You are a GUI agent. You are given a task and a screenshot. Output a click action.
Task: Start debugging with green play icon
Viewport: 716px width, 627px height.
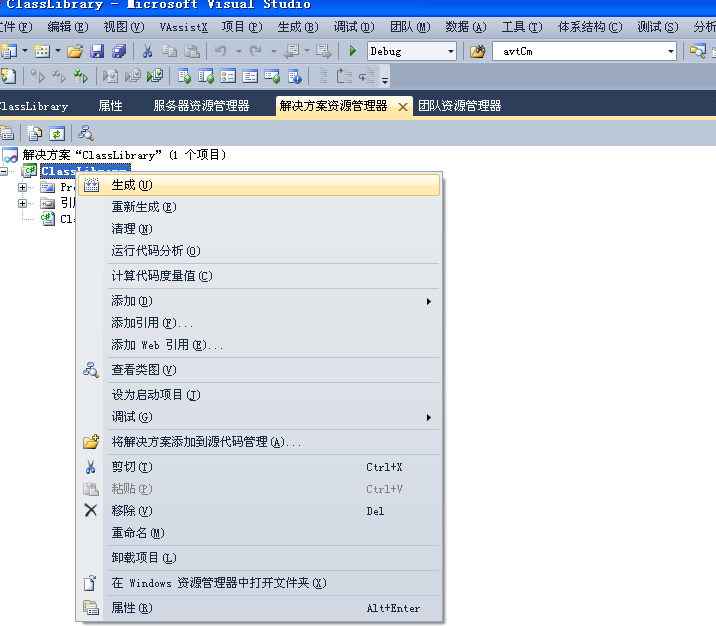353,51
